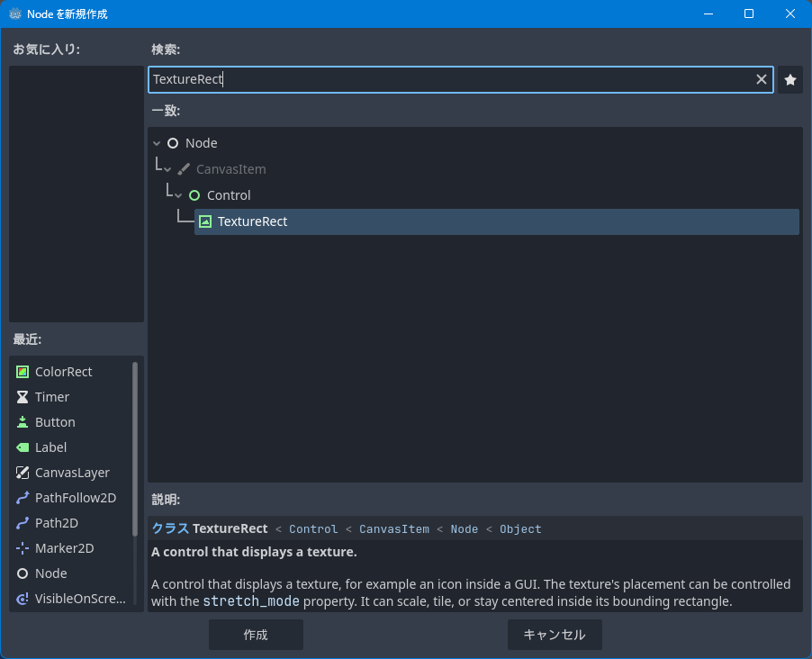Click the CanvasItem brush icon

184,169
